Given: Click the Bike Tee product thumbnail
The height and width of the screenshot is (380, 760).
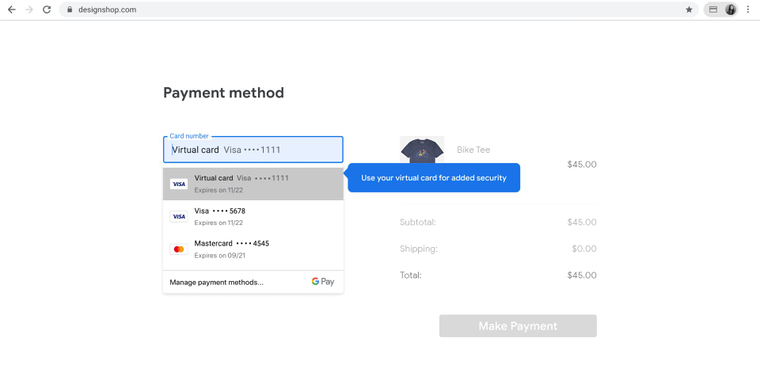Looking at the screenshot, I should [422, 150].
